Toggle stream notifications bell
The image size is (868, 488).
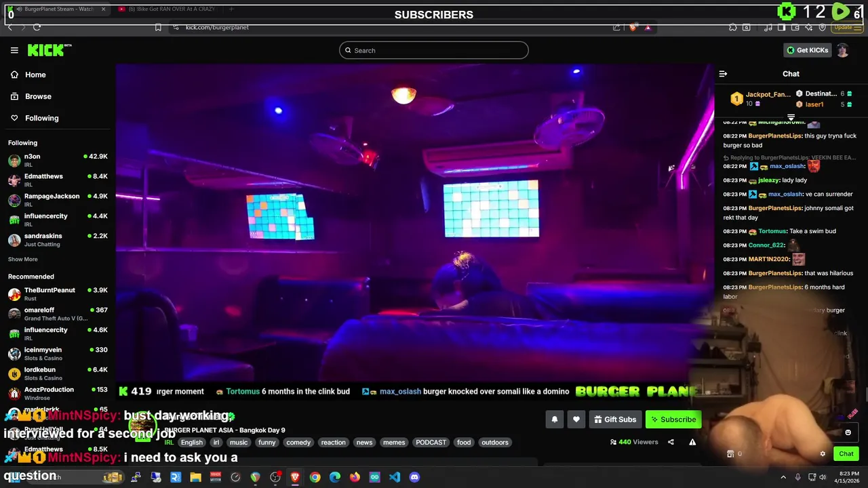click(x=555, y=420)
